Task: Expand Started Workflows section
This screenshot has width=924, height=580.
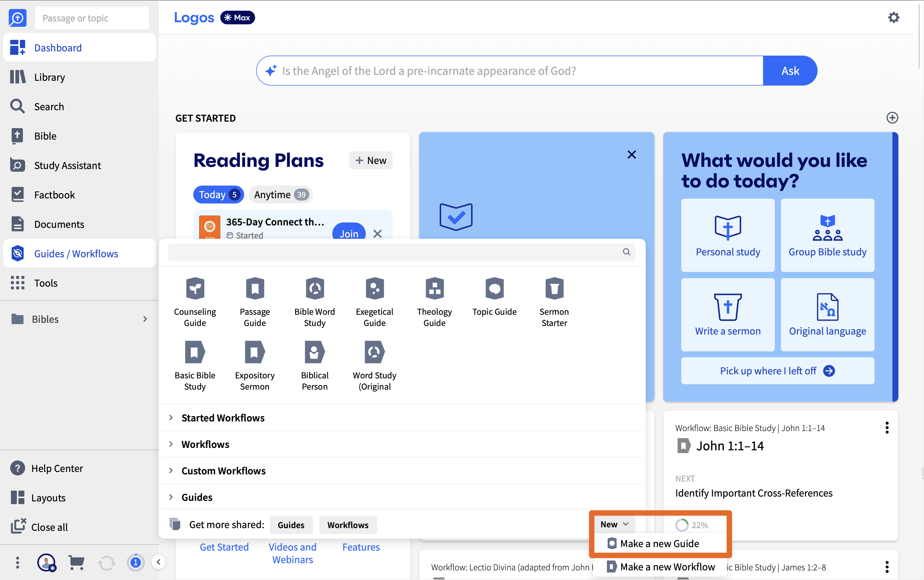Action: (402, 418)
